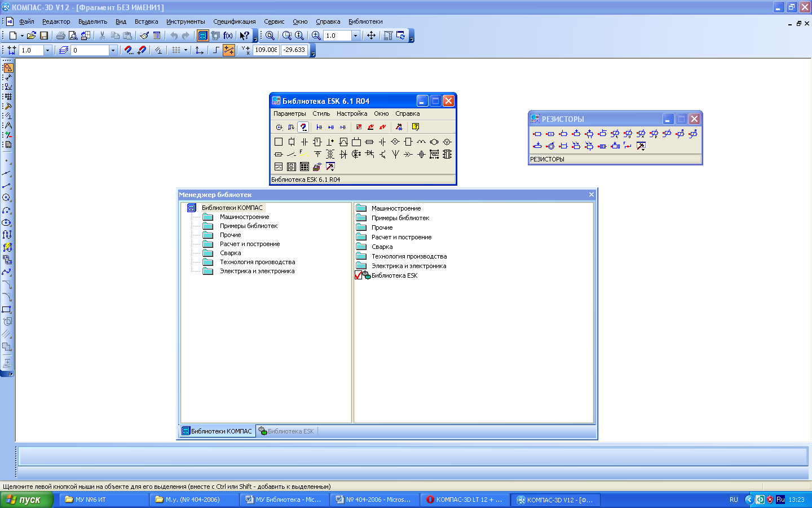
Task: Select the Arc tool in the left panel
Action: tap(7, 210)
